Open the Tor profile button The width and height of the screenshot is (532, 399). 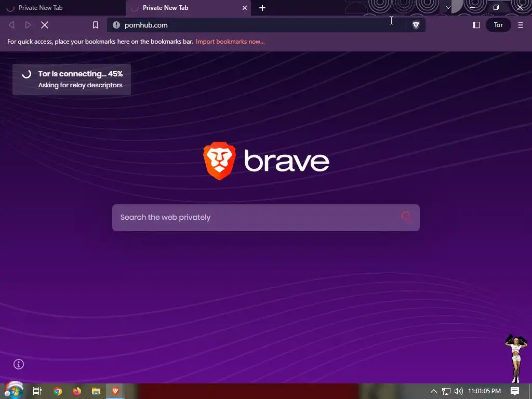pyautogui.click(x=498, y=25)
